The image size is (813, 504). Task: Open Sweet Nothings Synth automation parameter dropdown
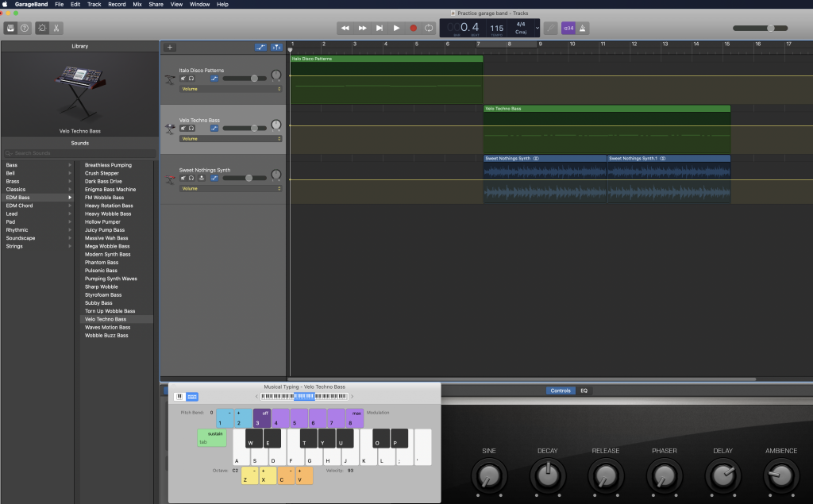(231, 189)
